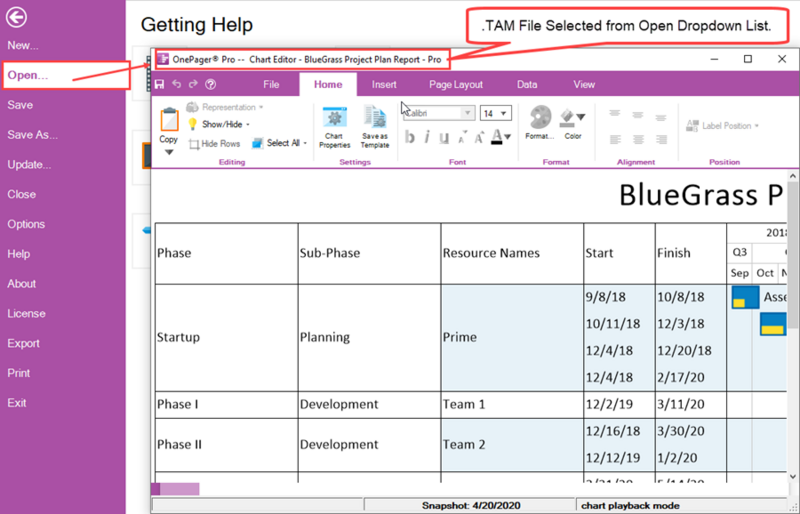The image size is (800, 514).
Task: Click the Color paint bucket icon
Action: (x=568, y=118)
